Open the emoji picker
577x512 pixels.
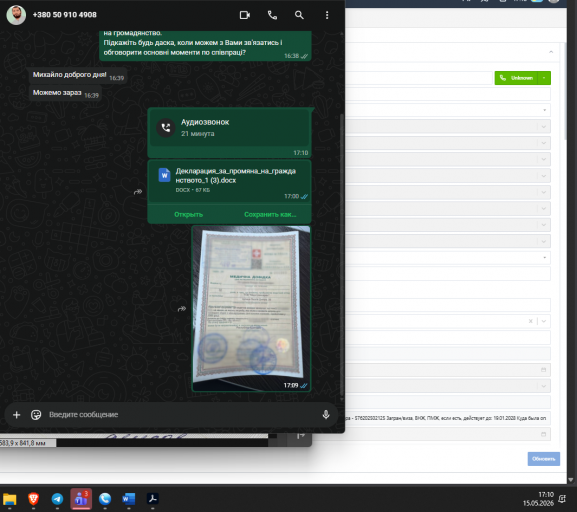pos(36,415)
